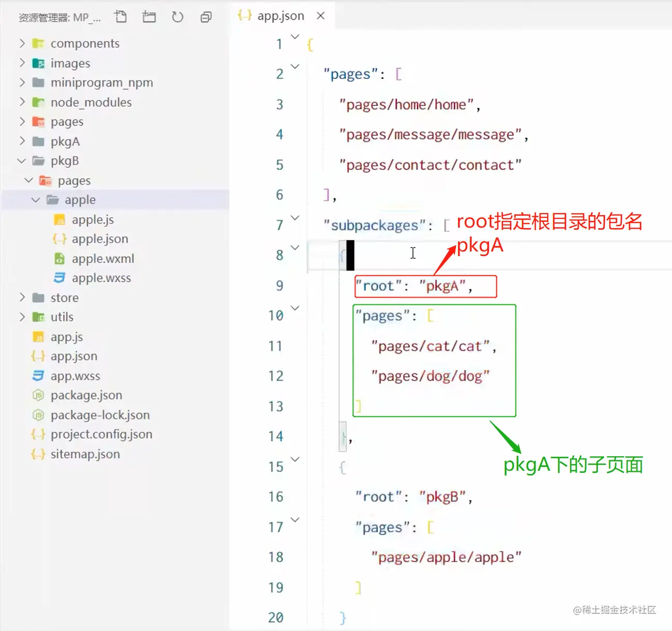Viewport: 672px width, 631px height.
Task: Open app.wxss in the file tree
Action: click(x=76, y=375)
